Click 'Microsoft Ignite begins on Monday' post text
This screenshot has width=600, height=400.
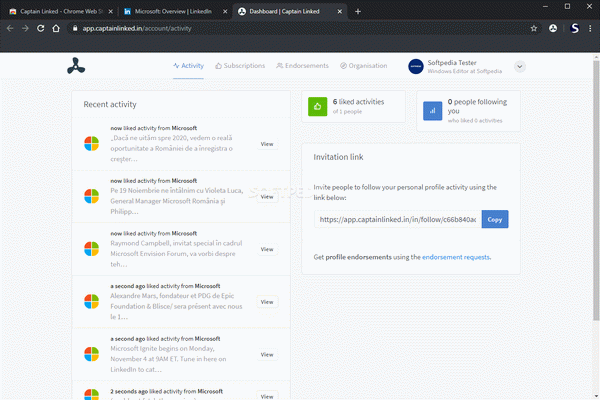click(168, 359)
